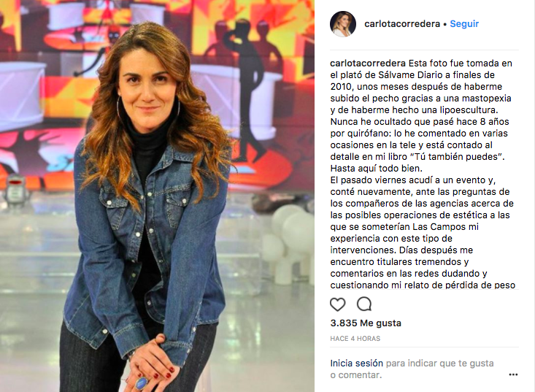The image size is (535, 392).
Task: Like the post with the heart icon
Action: pos(337,304)
